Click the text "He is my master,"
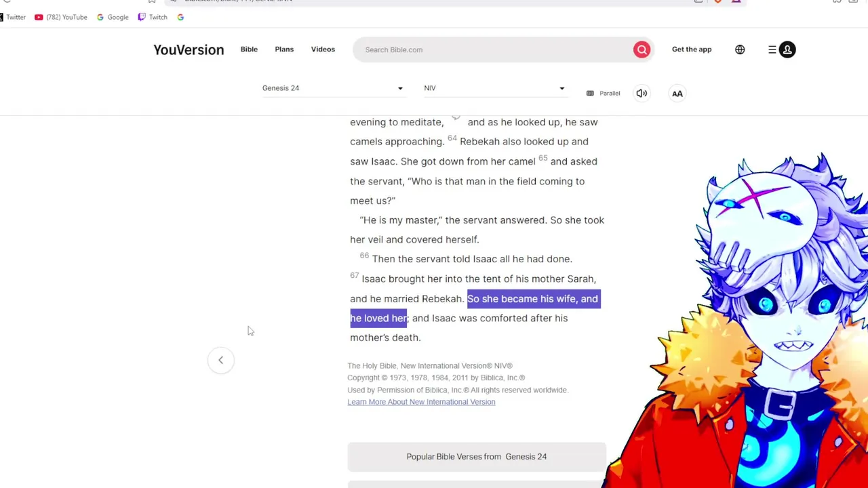 click(x=401, y=220)
